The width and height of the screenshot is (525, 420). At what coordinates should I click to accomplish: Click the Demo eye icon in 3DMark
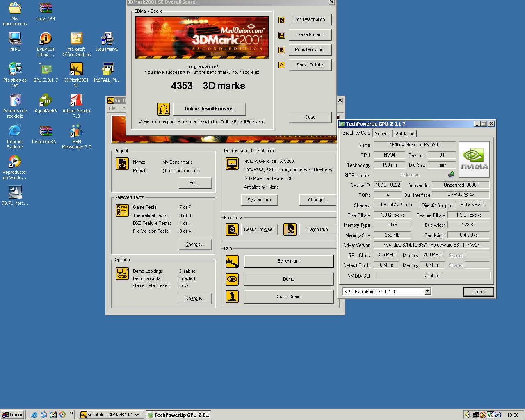coord(232,279)
